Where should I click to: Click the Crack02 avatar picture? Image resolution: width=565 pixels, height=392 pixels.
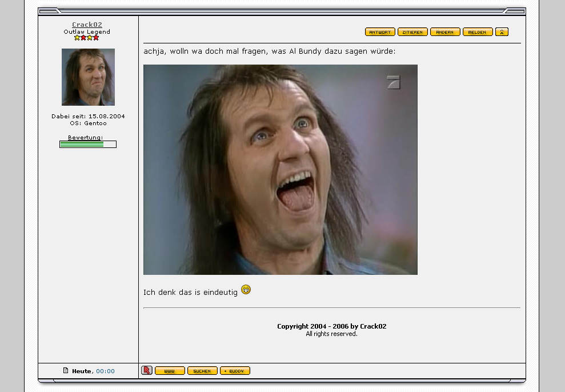pos(89,77)
